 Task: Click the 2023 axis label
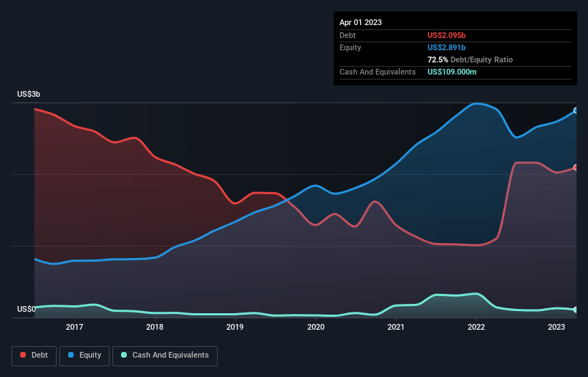click(556, 327)
